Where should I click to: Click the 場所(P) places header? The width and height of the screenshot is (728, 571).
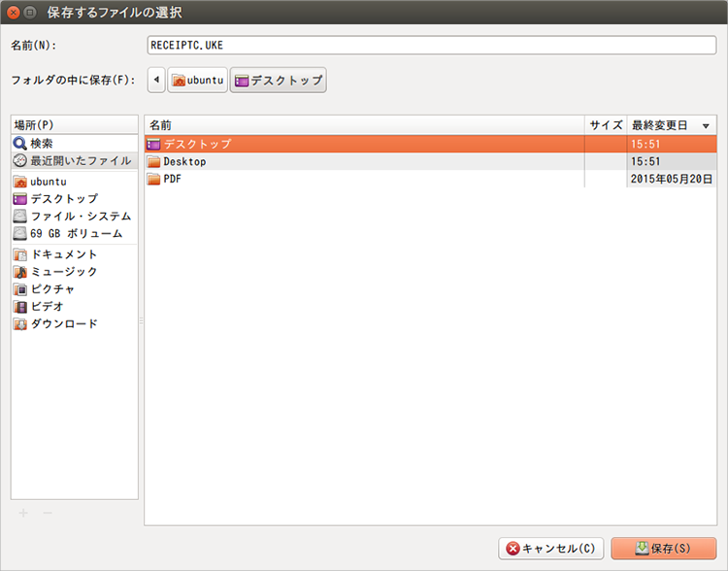coord(75,125)
